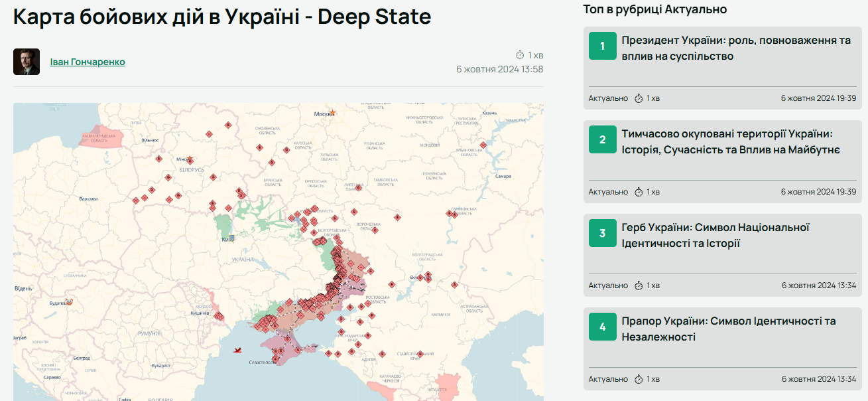Click clock icon in Президент України card

pos(639,98)
